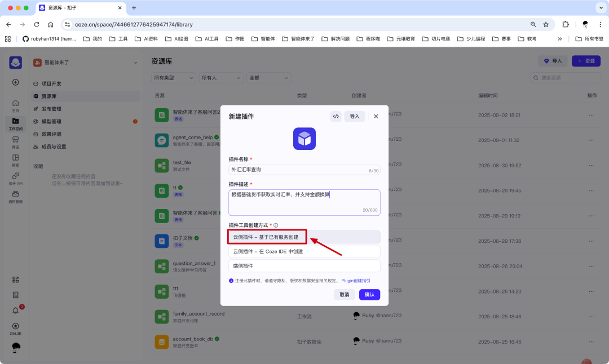This screenshot has height=364, width=609.
Task: Select the 端侧插件 creation option
Action: 304,265
